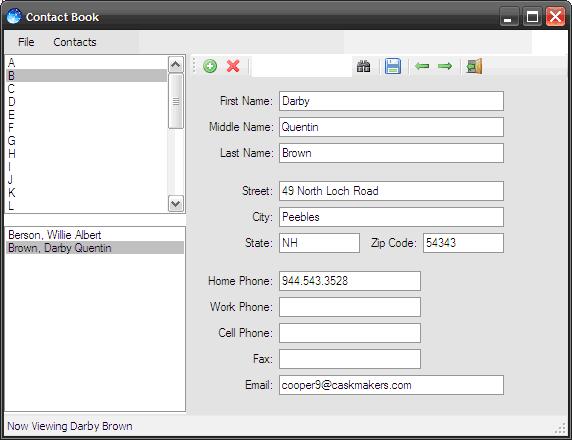Click the floppy disk save icon

coord(393,66)
